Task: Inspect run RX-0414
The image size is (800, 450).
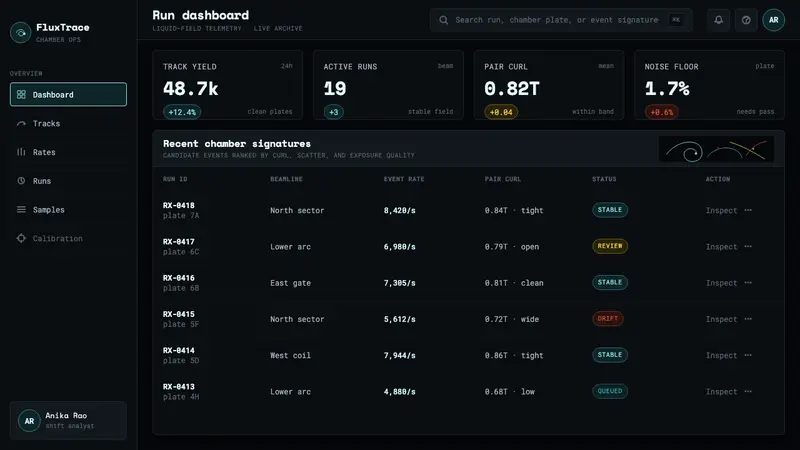Action: [721, 355]
